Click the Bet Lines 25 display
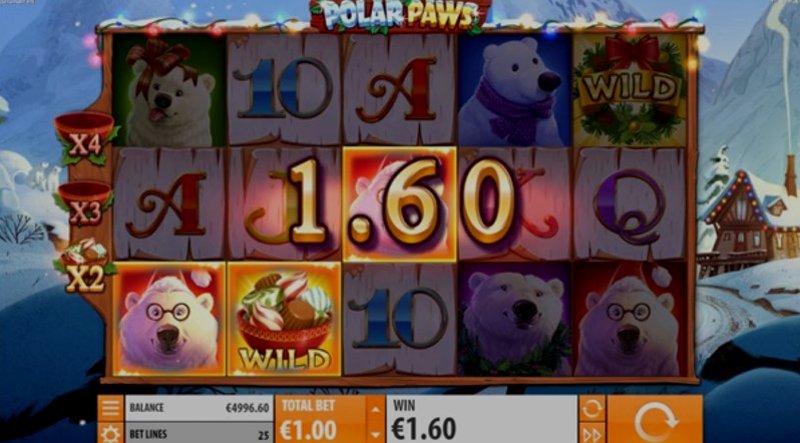 pyautogui.click(x=199, y=433)
